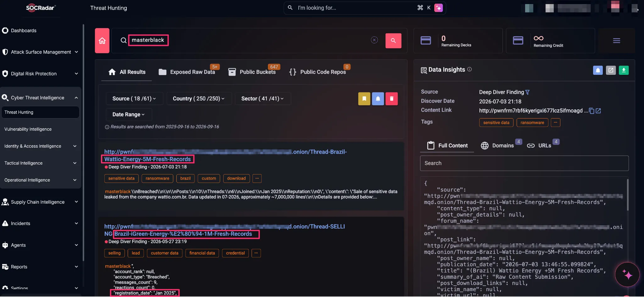The image size is (644, 297).
Task: Click the Remaining Decks card icon
Action: [426, 41]
